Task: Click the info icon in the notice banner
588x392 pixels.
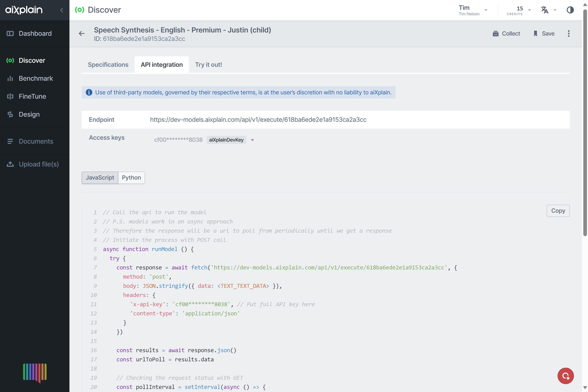Action: [89, 92]
